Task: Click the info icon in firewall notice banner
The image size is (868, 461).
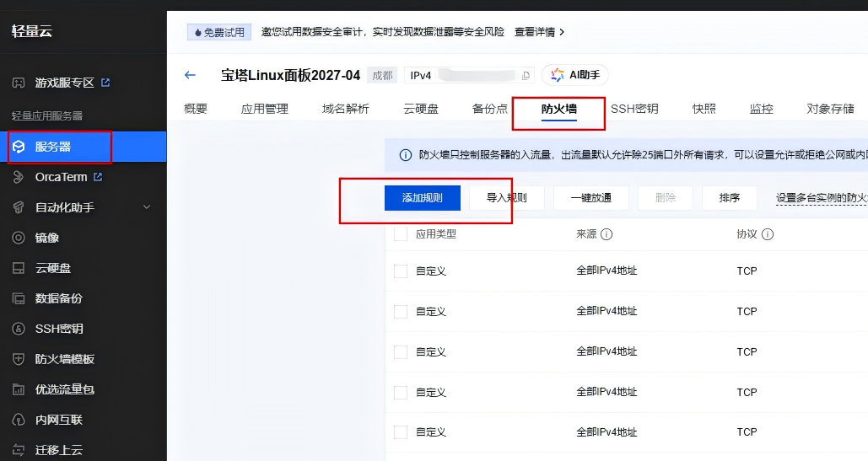Action: tap(405, 155)
